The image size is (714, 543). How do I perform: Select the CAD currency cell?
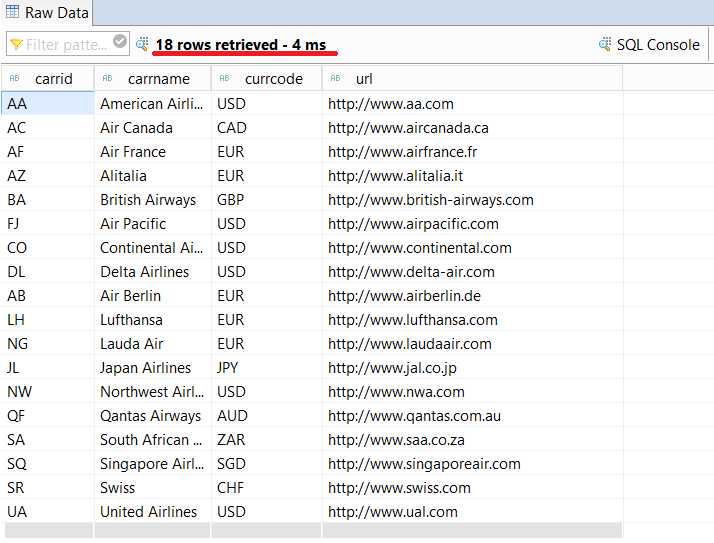click(266, 128)
